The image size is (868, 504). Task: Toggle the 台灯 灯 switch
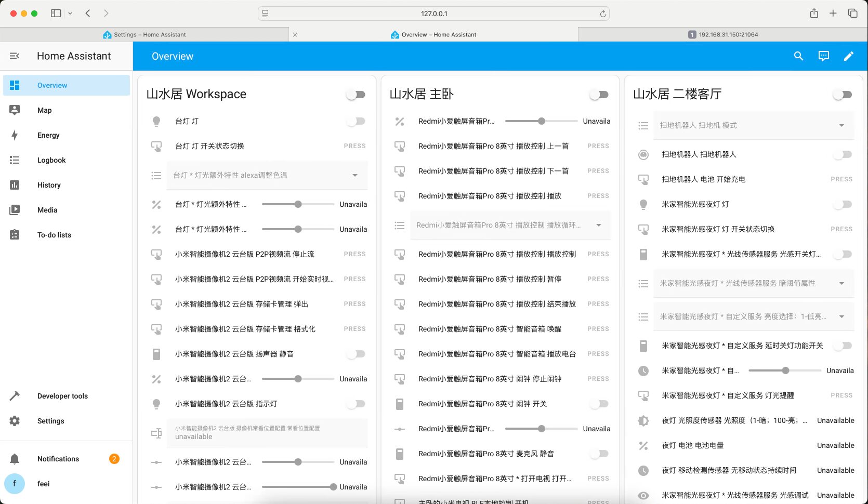(x=356, y=121)
